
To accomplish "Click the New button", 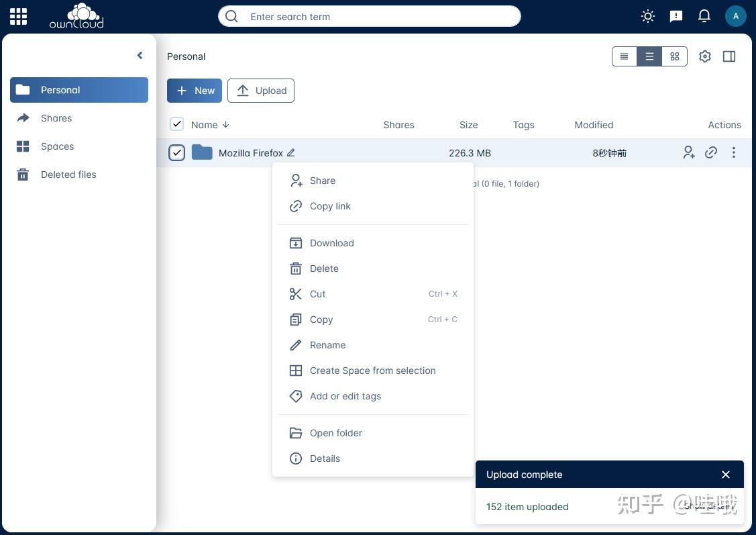I will (x=195, y=90).
